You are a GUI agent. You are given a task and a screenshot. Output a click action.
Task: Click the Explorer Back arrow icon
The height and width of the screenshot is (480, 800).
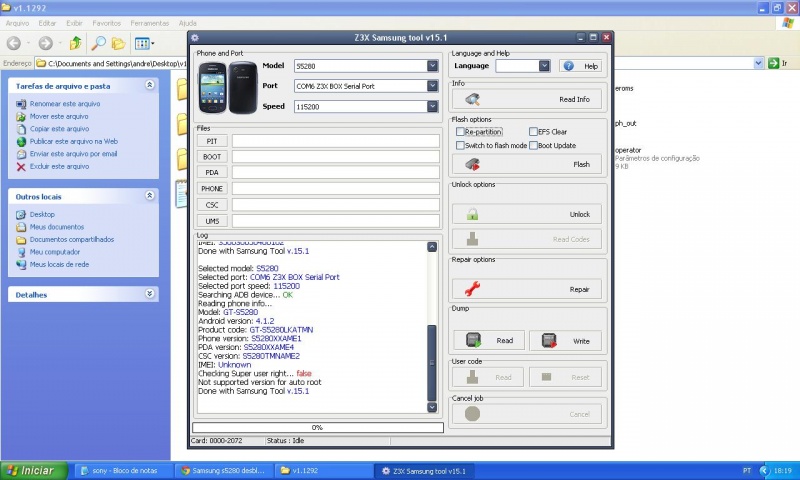pyautogui.click(x=14, y=43)
